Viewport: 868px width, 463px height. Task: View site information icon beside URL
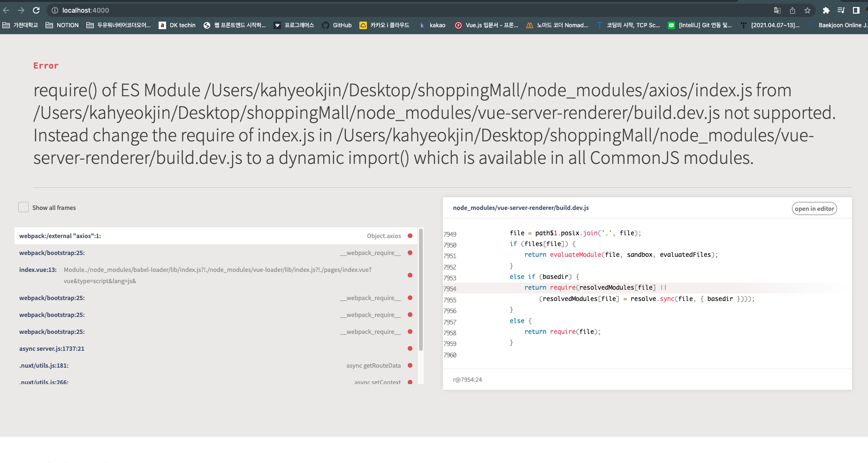click(55, 10)
